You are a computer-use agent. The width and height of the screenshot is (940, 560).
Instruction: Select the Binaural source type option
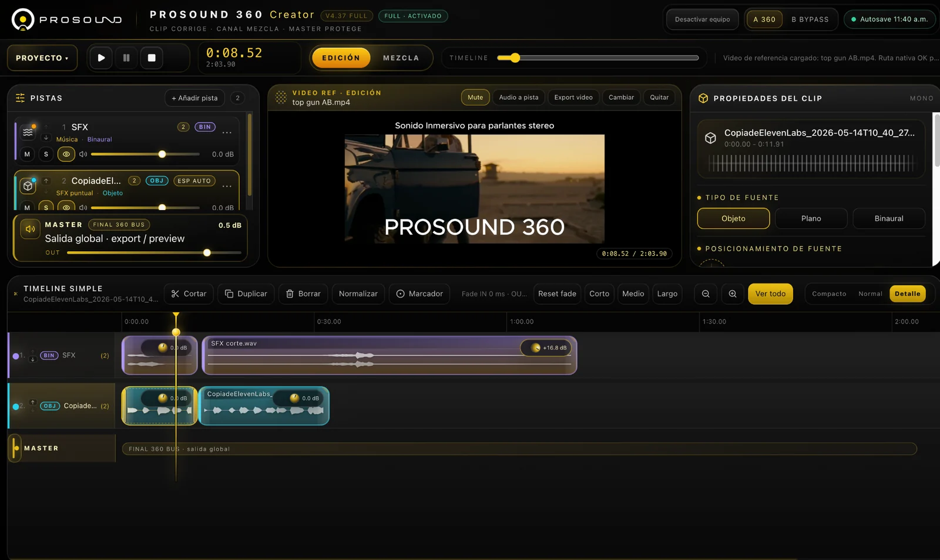(889, 218)
